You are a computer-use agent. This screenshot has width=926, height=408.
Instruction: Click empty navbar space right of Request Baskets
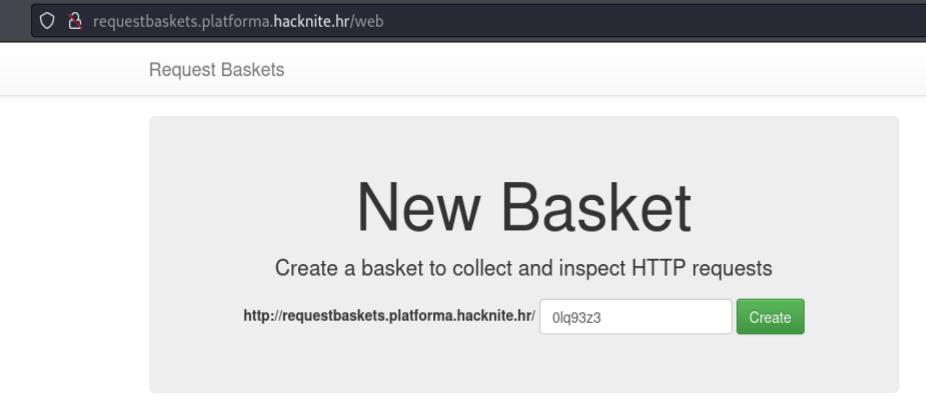coord(600,69)
